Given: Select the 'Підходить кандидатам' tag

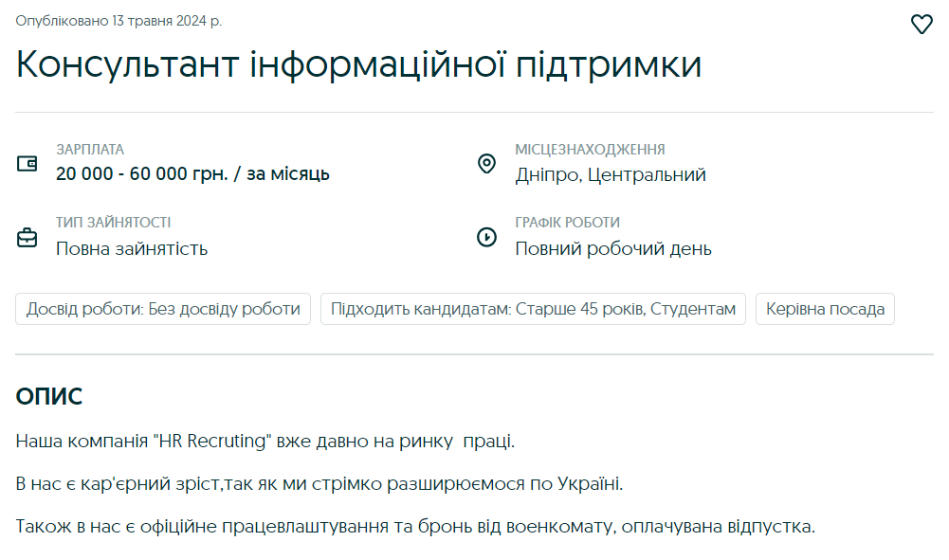Looking at the screenshot, I should pos(533,309).
